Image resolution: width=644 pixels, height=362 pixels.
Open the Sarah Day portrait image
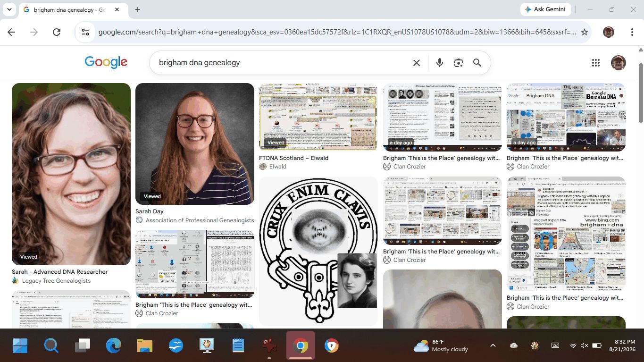(x=195, y=144)
